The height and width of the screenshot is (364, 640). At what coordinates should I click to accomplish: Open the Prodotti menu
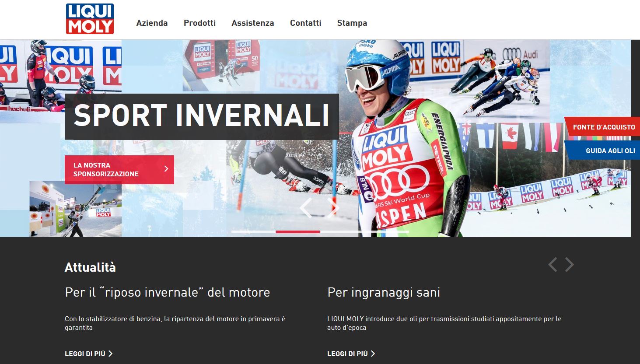coord(199,23)
